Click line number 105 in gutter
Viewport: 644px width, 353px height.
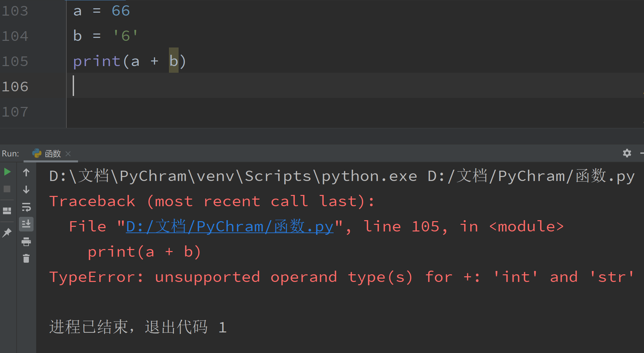[15, 61]
